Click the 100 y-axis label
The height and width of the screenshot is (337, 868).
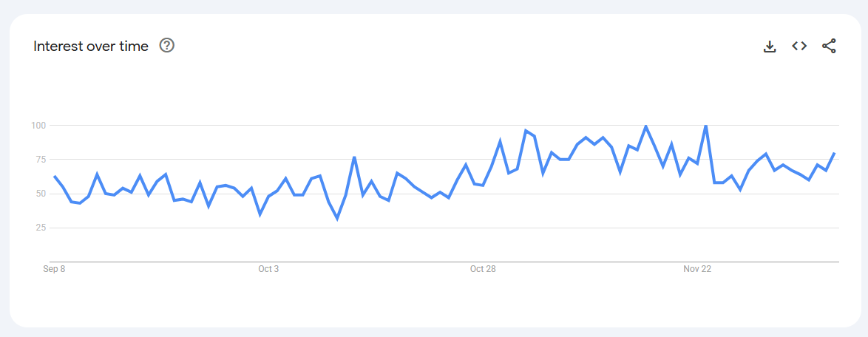coord(38,126)
